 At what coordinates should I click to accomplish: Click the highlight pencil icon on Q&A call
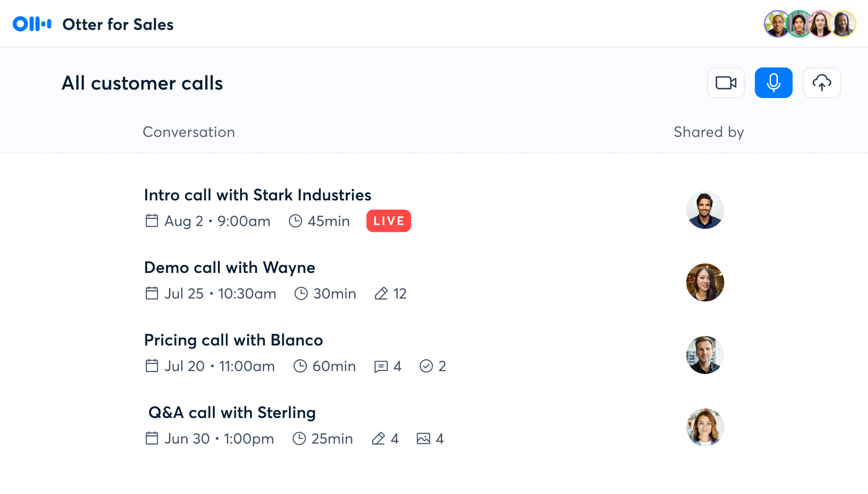tap(378, 439)
